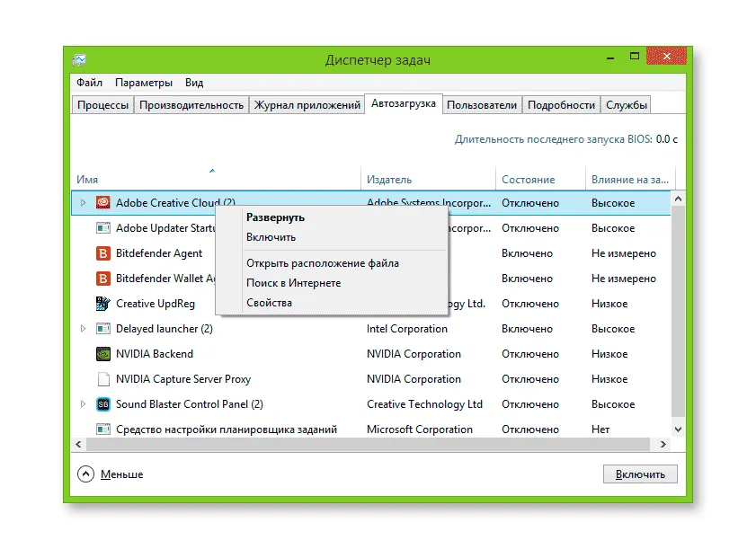This screenshot has width=756, height=549.
Task: Click the vertical scrollbar up arrow
Action: coord(678,199)
